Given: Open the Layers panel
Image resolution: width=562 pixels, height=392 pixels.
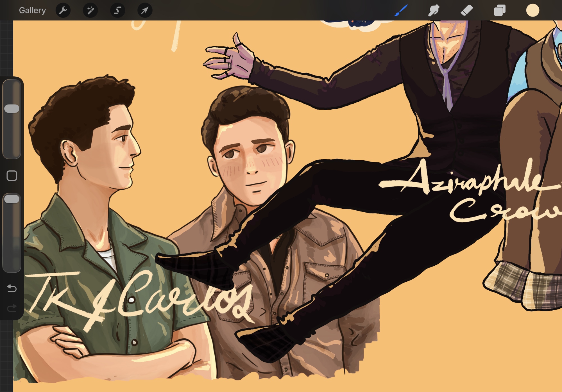Looking at the screenshot, I should tap(500, 10).
